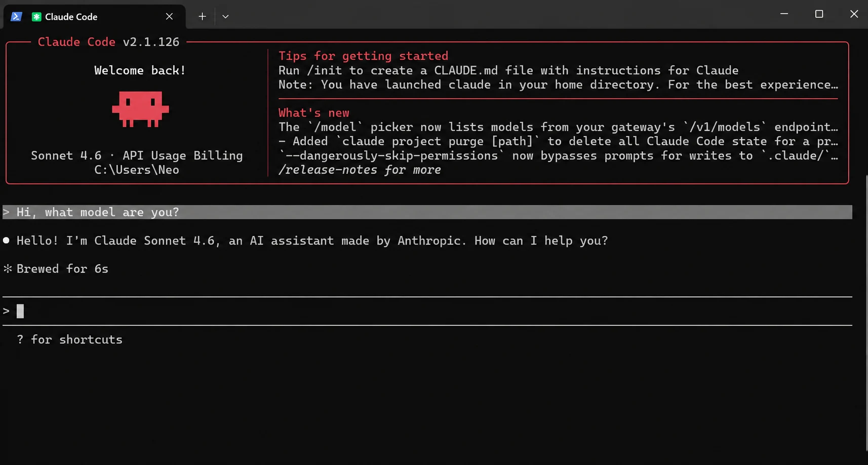Click the '/release-notes for more' text
Screen dimensions: 868x465
point(360,170)
